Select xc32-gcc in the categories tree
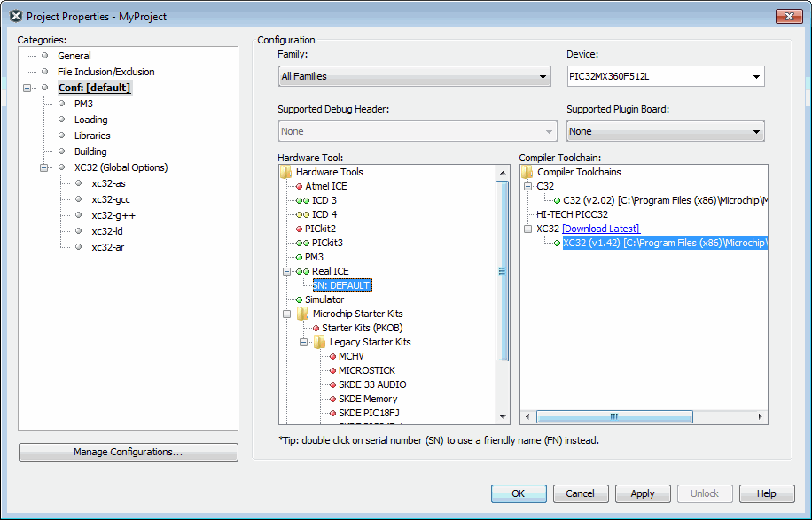 tap(111, 199)
